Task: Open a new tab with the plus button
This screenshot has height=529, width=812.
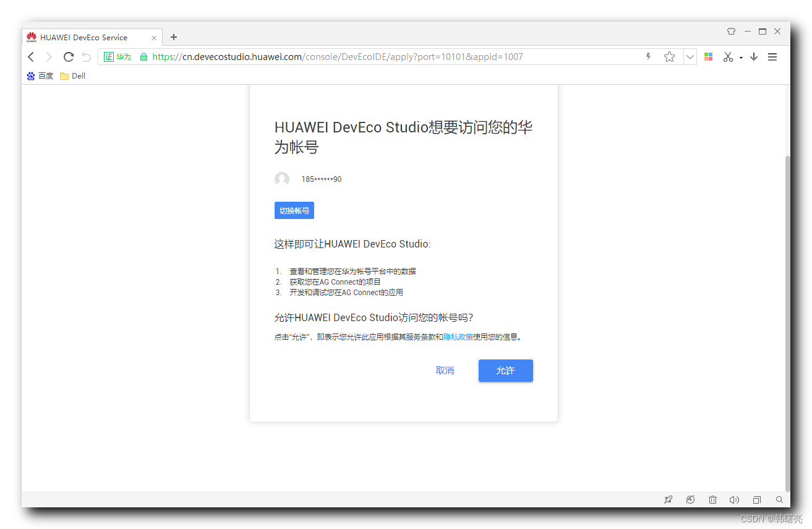Action: coord(174,37)
